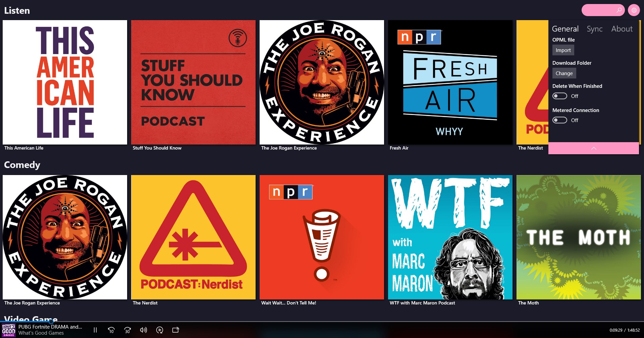This screenshot has width=644, height=338.
Task: Click the elapsed time "0:09:29"
Action: 616,330
